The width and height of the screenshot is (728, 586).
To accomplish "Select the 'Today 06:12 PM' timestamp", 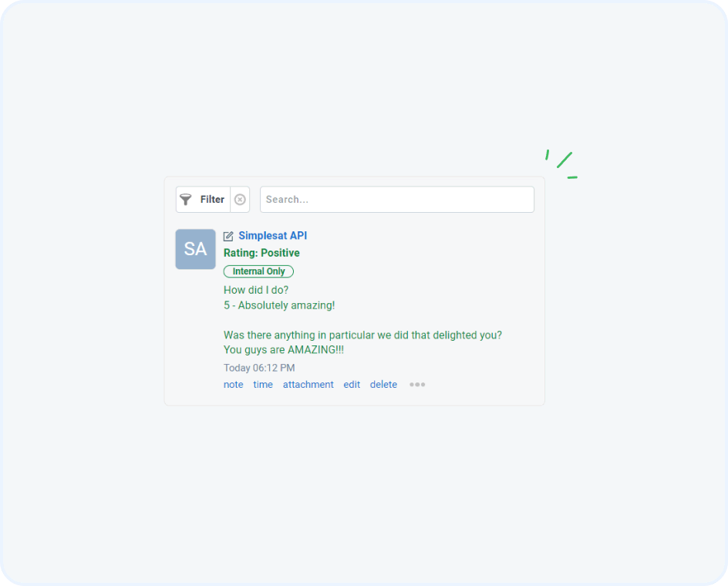I will pos(259,368).
